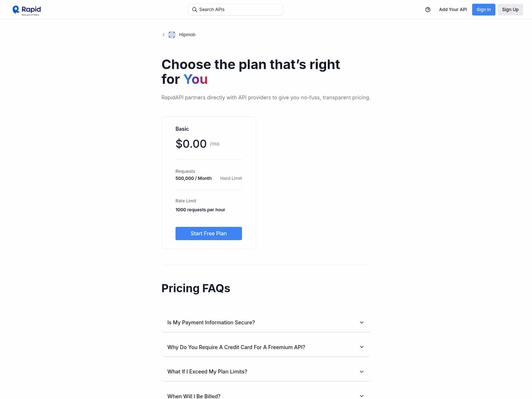Click the Hipmob API avatar icon
Screen dimensions: 532x399
coord(172,35)
